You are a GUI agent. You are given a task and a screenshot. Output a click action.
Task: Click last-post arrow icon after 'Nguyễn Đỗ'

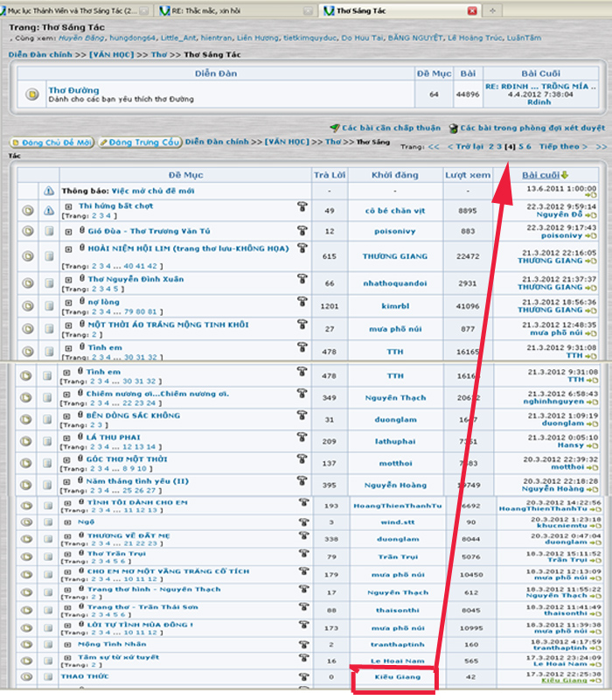(591, 215)
